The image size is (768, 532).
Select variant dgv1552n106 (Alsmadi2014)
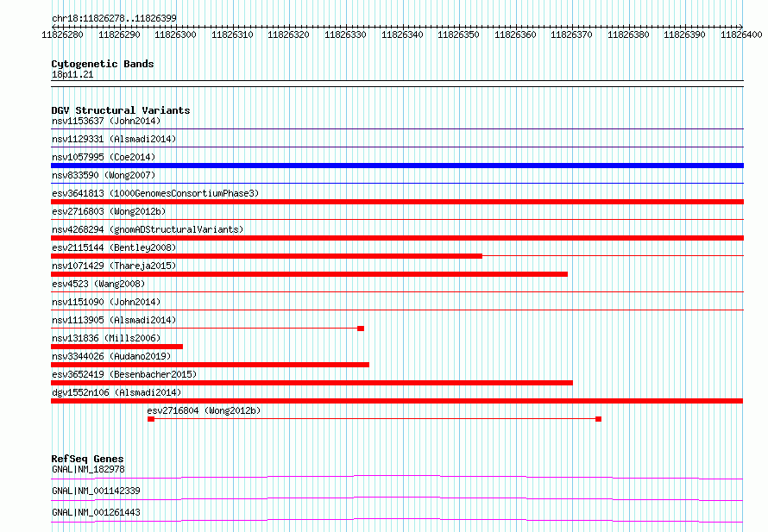tap(116, 392)
